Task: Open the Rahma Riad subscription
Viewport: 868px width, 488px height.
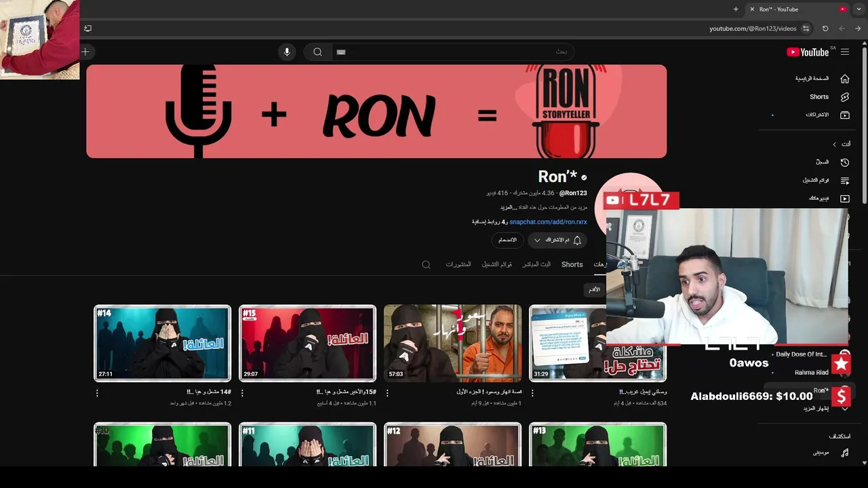Action: point(811,372)
